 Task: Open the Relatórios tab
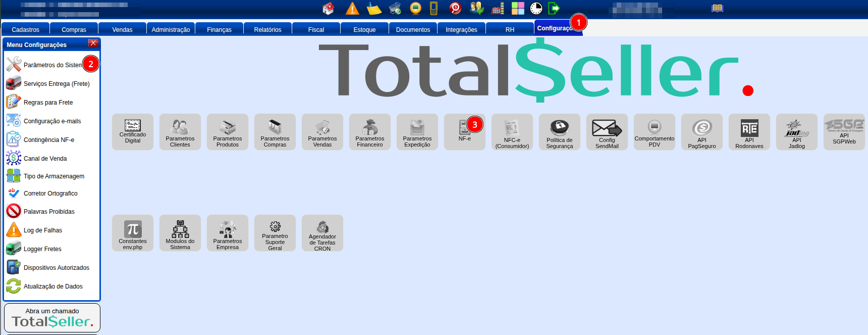268,29
